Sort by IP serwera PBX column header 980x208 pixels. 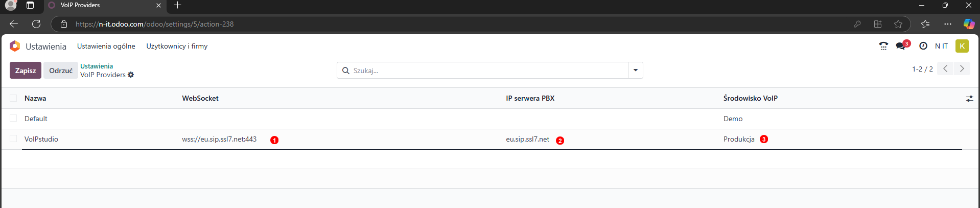click(x=530, y=98)
